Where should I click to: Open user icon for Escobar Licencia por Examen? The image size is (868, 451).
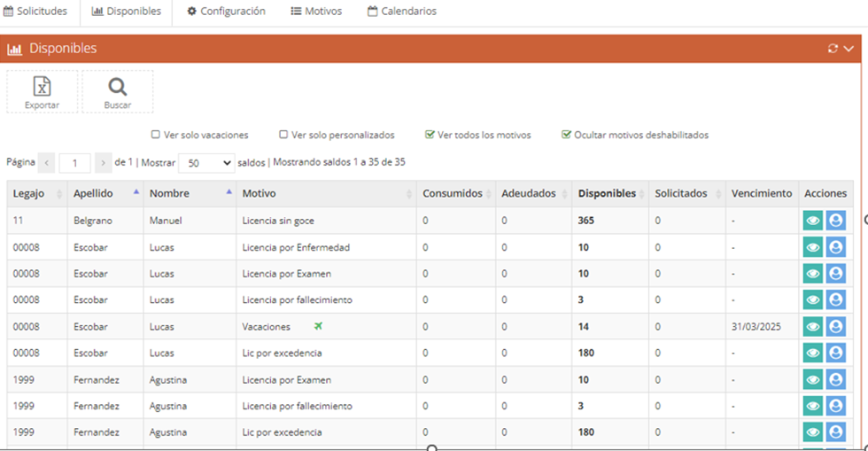pos(836,274)
